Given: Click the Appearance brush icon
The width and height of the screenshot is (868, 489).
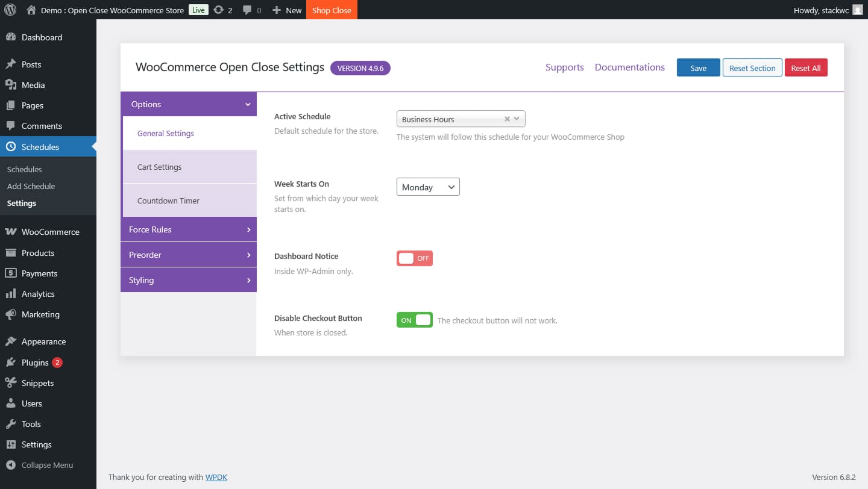Looking at the screenshot, I should (x=10, y=341).
